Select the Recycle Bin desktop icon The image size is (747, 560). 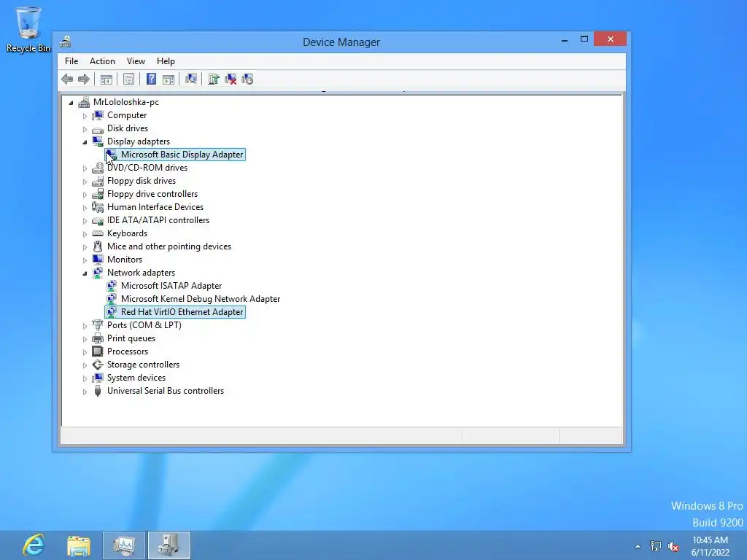(28, 29)
